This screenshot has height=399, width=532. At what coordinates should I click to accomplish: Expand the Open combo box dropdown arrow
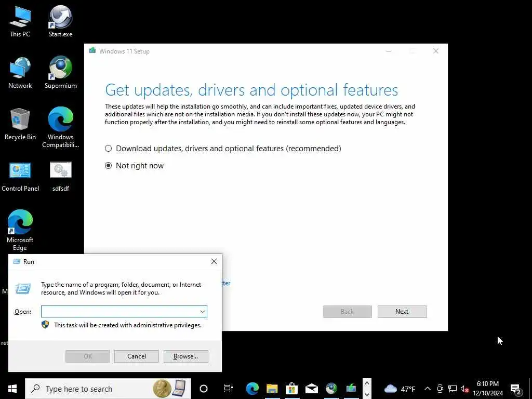pyautogui.click(x=203, y=312)
